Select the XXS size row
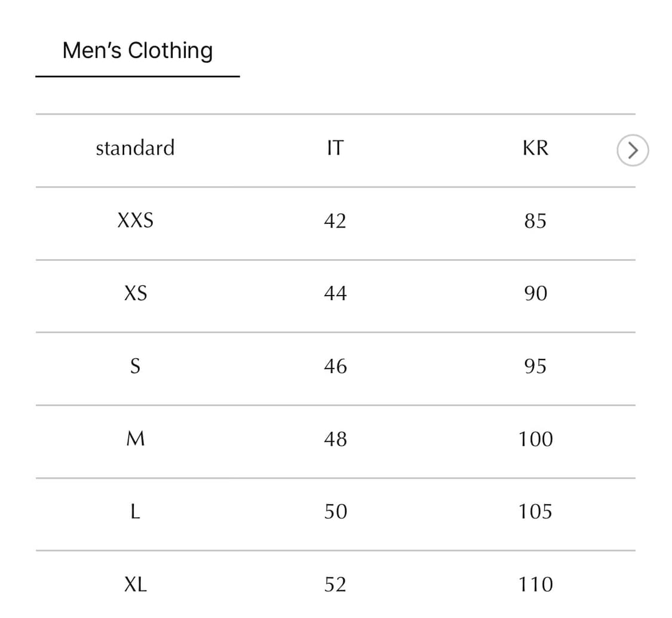Screen dimensions: 672x618 click(x=135, y=220)
